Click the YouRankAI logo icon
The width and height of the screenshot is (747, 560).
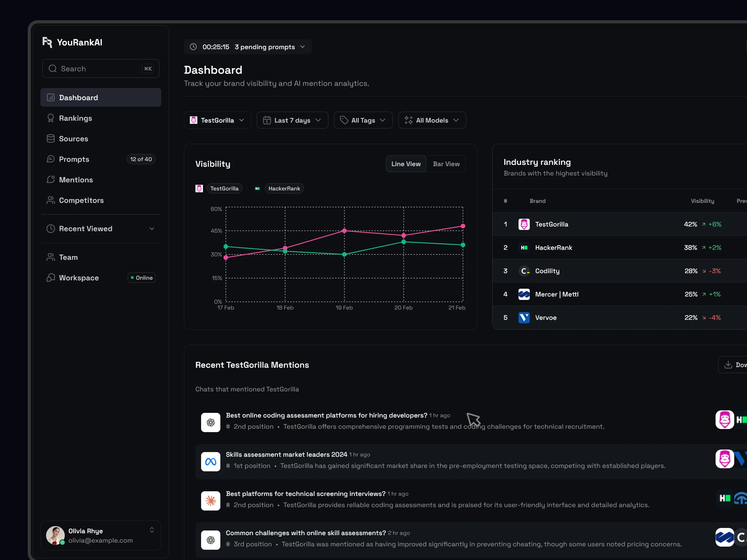47,42
